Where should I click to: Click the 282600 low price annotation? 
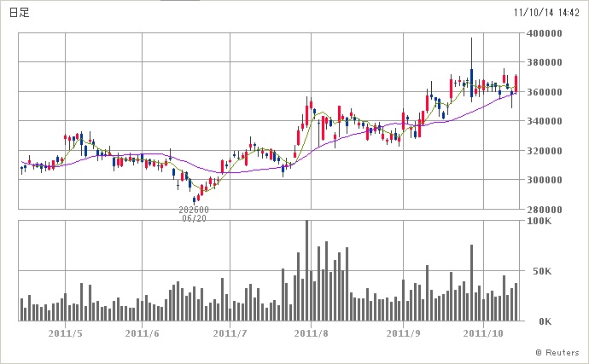194,210
